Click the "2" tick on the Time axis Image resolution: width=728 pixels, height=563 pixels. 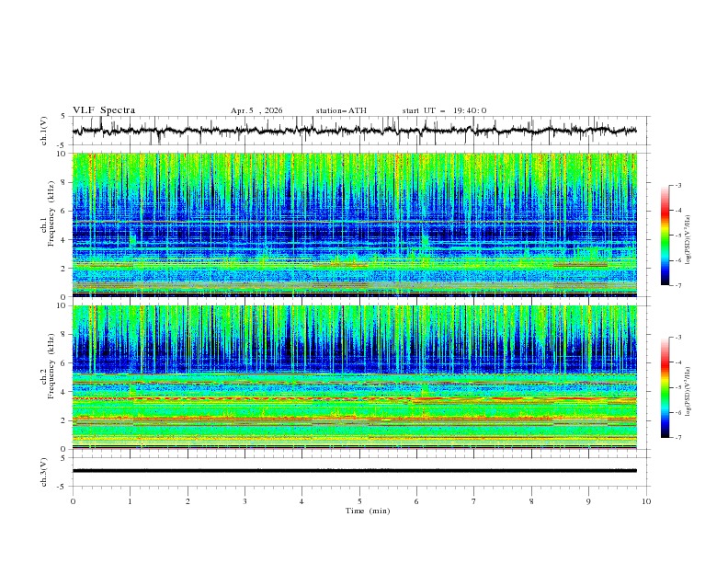(x=188, y=501)
